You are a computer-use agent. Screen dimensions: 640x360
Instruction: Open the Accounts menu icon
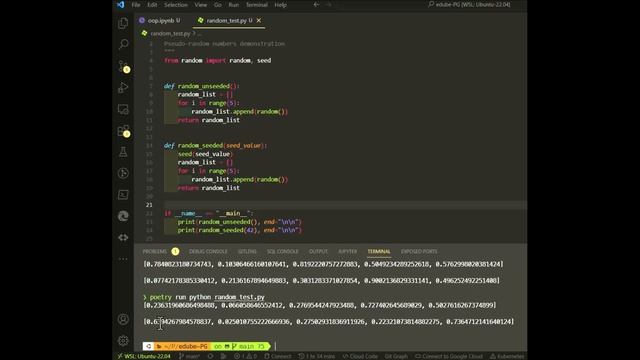pos(123,319)
